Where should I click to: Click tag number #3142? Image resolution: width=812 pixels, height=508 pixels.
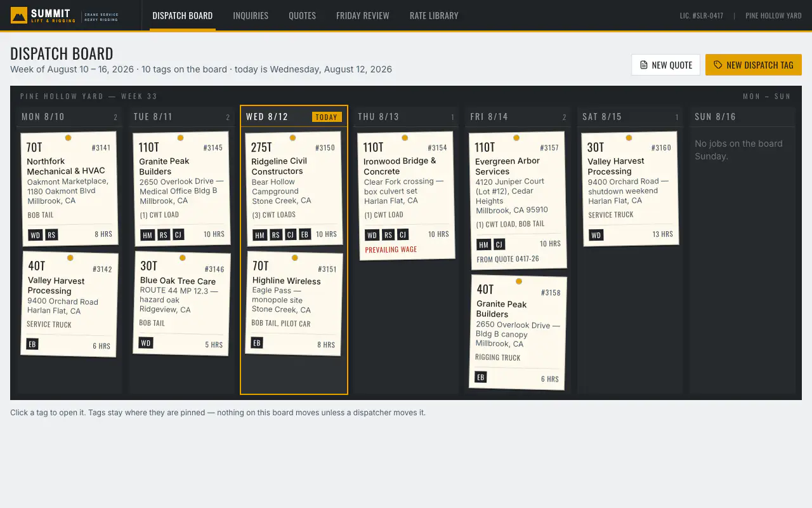click(102, 269)
